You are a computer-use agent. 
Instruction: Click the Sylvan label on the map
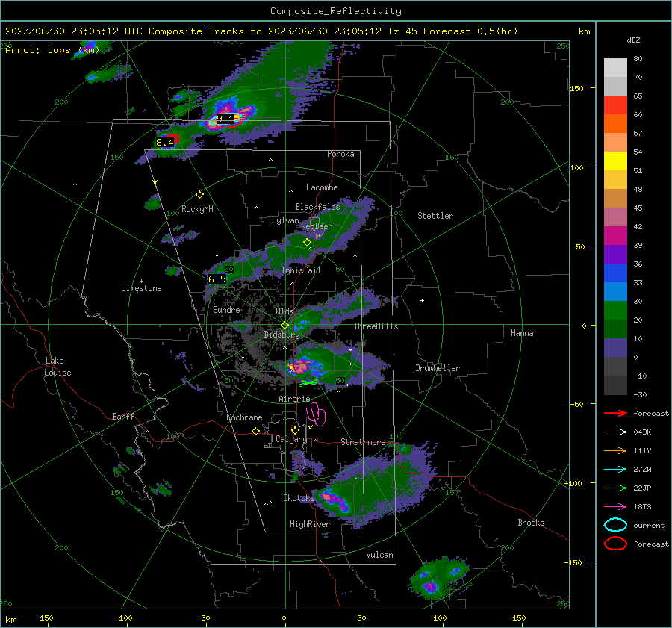[285, 220]
